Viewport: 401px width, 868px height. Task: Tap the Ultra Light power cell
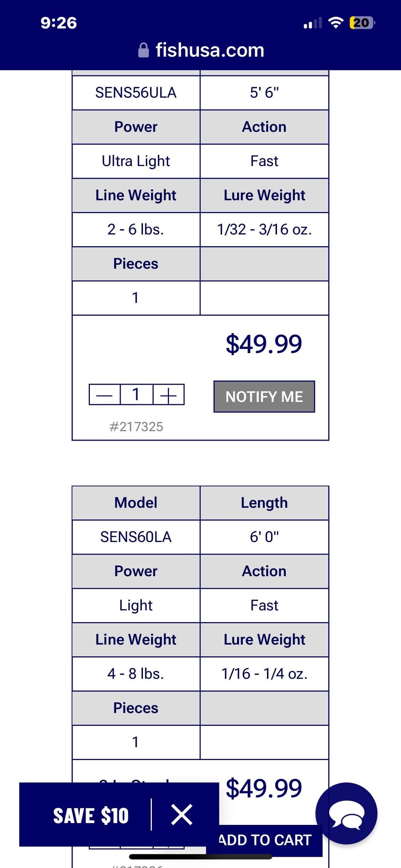pos(136,161)
